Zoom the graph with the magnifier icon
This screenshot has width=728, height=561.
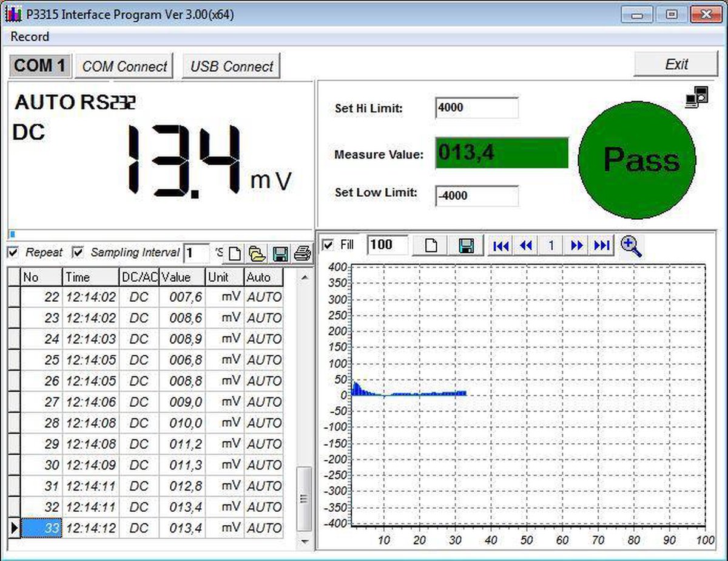coord(631,246)
